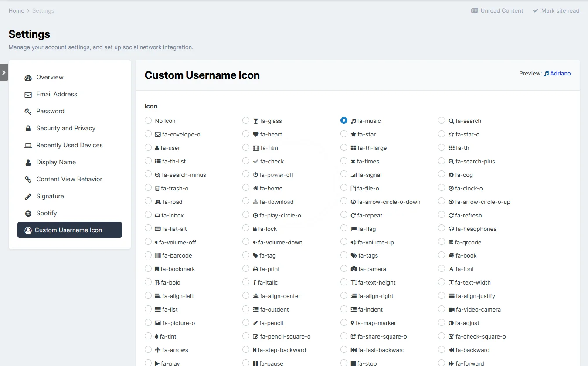
Task: Click the Home breadcrumb link
Action: tap(17, 10)
